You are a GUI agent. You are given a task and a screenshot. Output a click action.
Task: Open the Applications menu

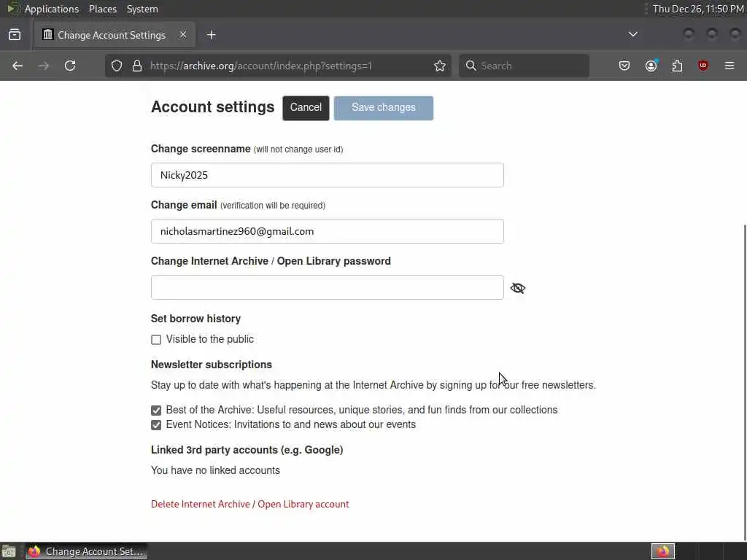pyautogui.click(x=52, y=9)
